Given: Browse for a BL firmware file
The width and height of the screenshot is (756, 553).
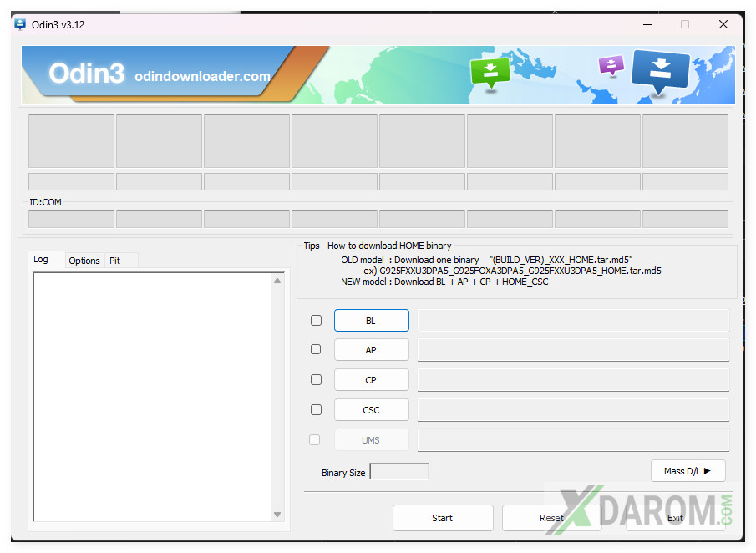Looking at the screenshot, I should click(x=371, y=321).
